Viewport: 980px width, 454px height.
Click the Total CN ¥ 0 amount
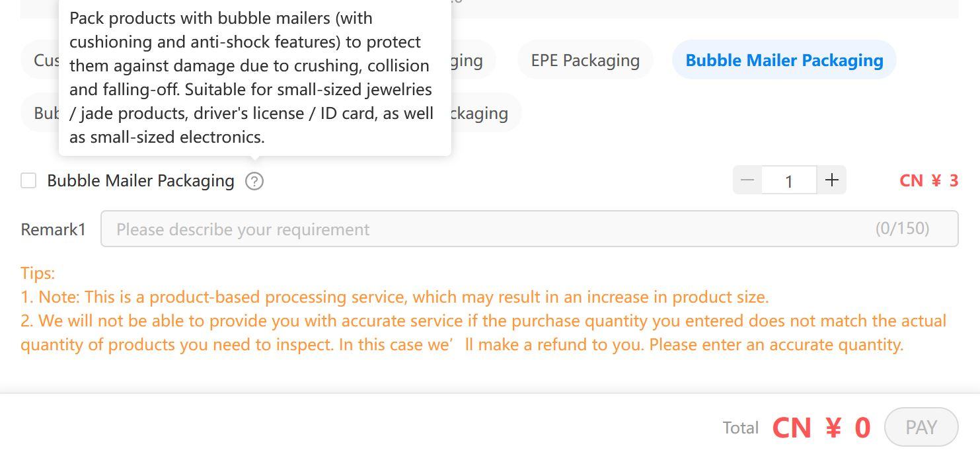click(821, 428)
